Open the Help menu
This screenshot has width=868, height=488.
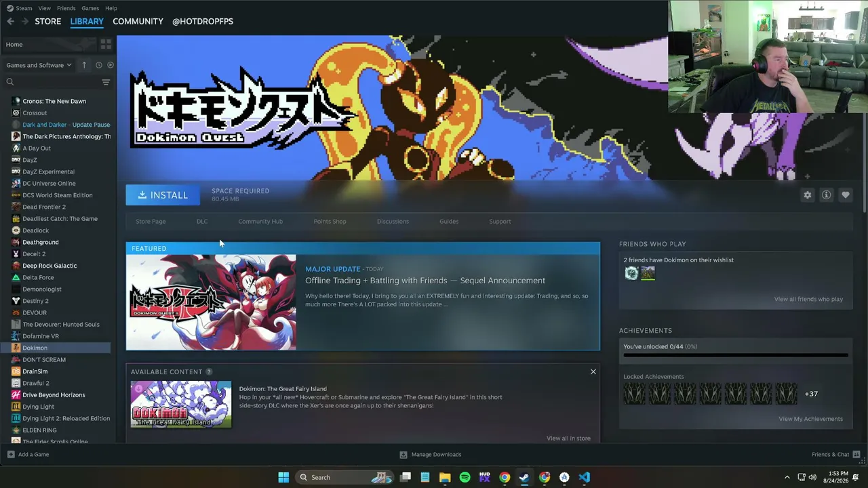point(111,8)
